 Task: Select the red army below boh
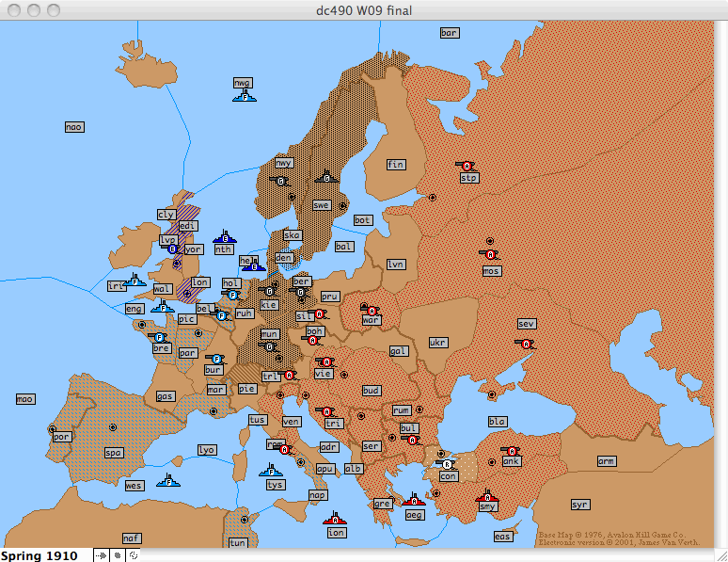312,341
